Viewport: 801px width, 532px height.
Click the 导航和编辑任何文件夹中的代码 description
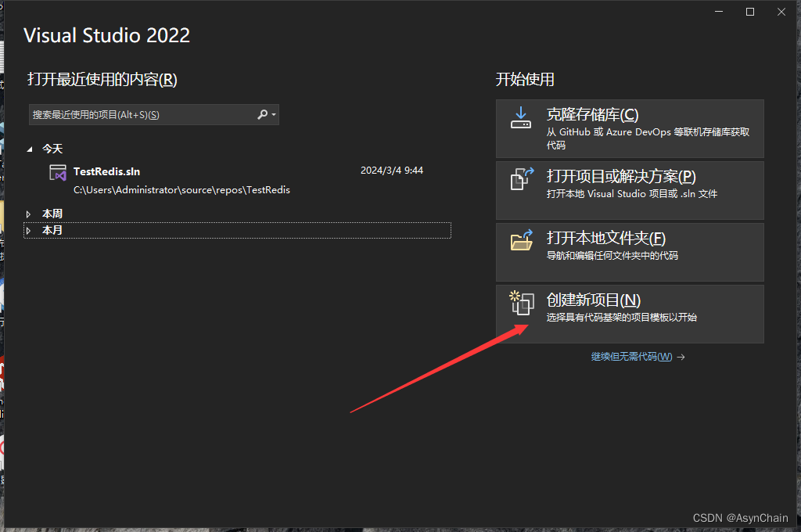click(612, 256)
